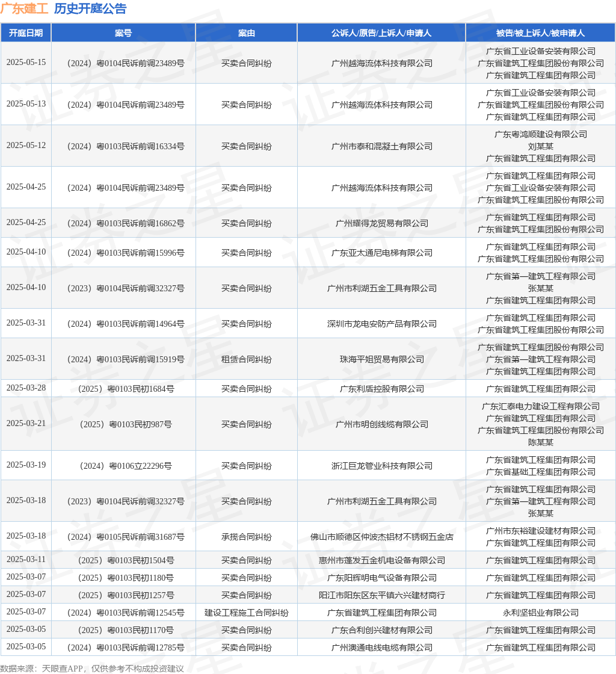Click defendant 广州市东裕建设建材有限公司
The height and width of the screenshot is (674, 616).
pyautogui.click(x=541, y=531)
